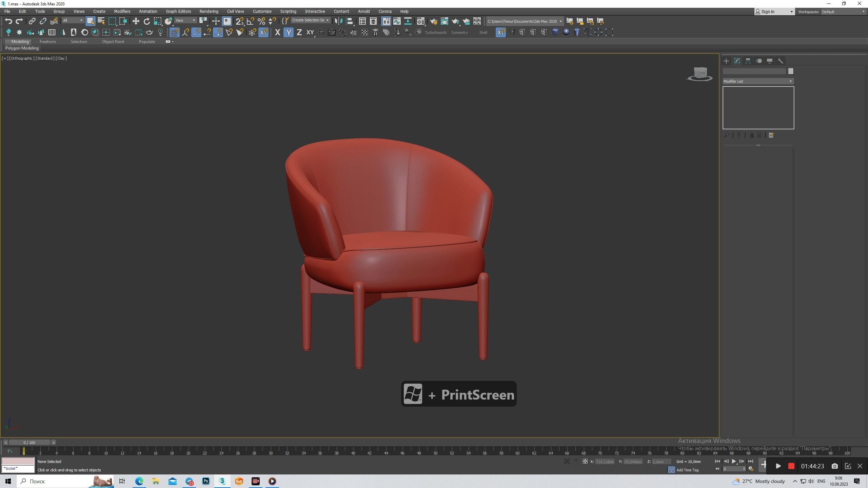Open the Material Editor teapot render setup

[433, 21]
